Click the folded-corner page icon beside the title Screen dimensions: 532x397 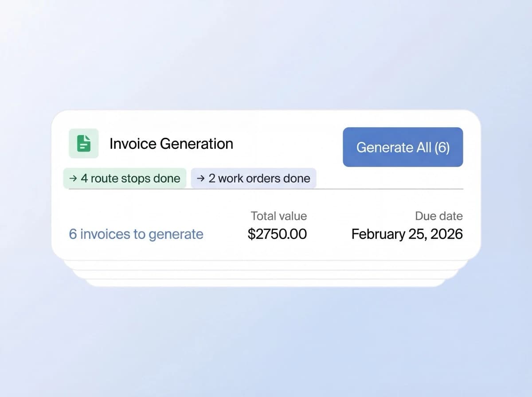82,143
